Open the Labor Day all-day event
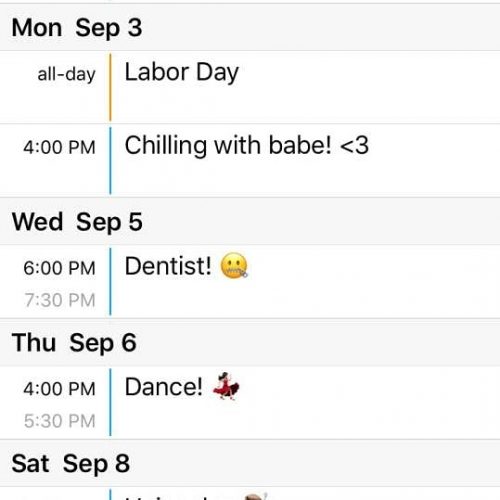This screenshot has height=500, width=500. 250,87
